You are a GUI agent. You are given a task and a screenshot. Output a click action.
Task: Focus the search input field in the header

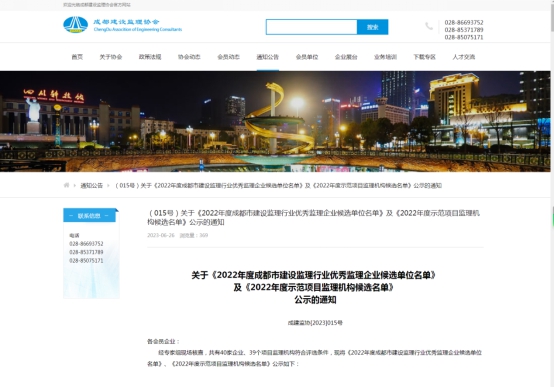[311, 27]
